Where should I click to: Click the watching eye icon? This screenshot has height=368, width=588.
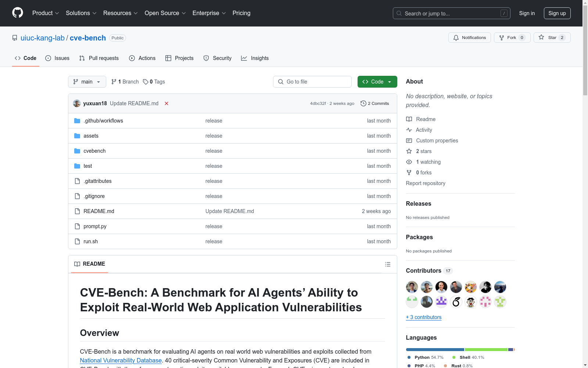pos(409,162)
